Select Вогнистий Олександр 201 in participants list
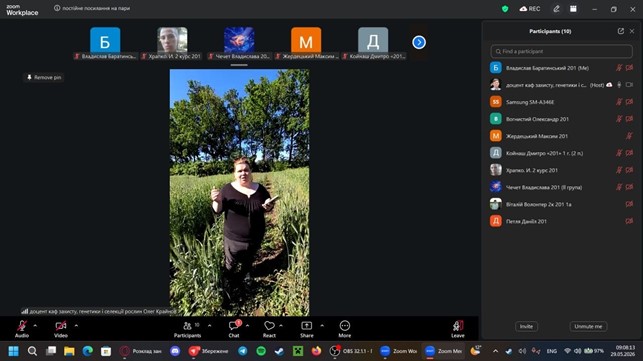 tap(561, 119)
